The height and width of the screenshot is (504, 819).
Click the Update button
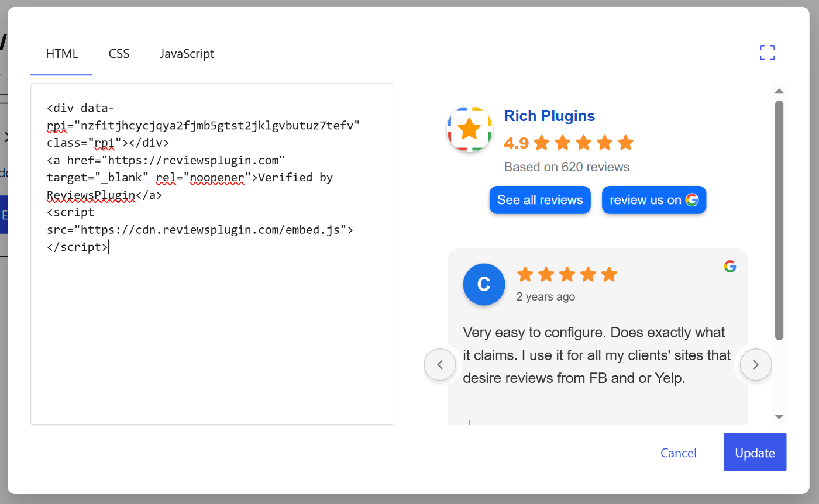pos(755,452)
